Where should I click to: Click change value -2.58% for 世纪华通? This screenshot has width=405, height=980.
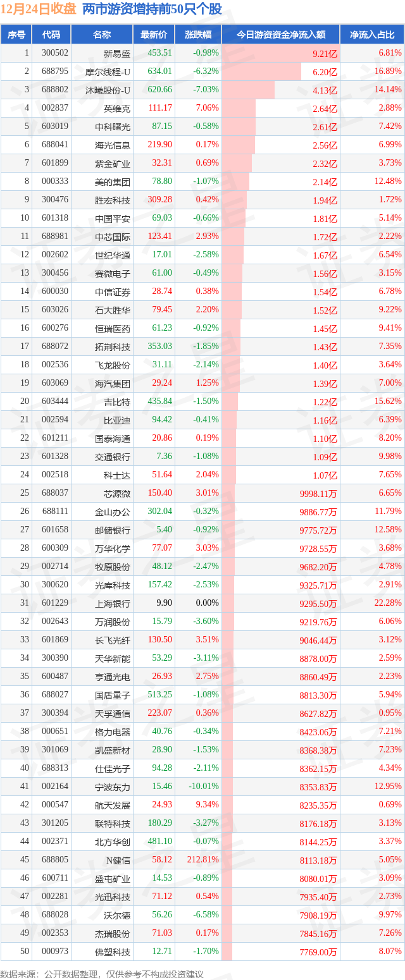pos(206,255)
